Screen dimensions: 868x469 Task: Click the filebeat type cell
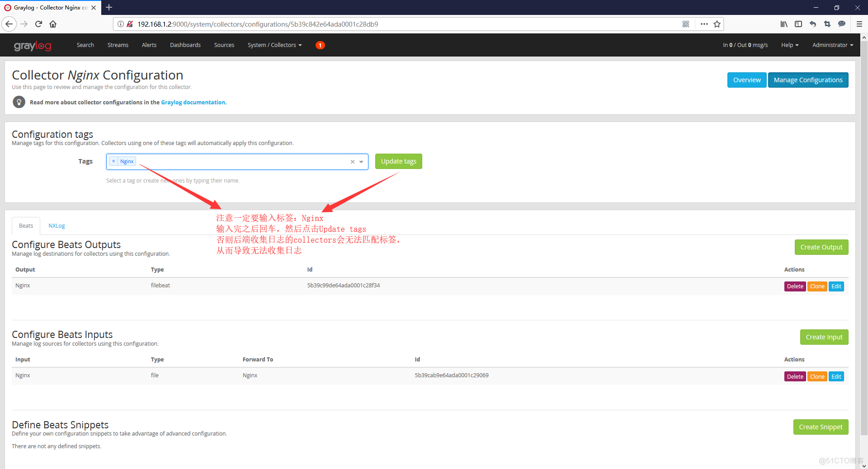160,286
